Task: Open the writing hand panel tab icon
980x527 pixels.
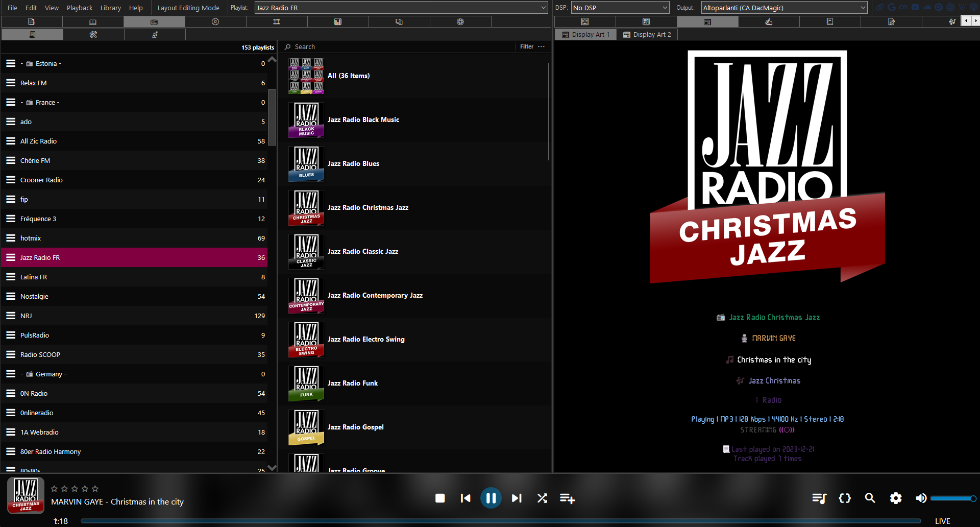Action: tap(769, 21)
